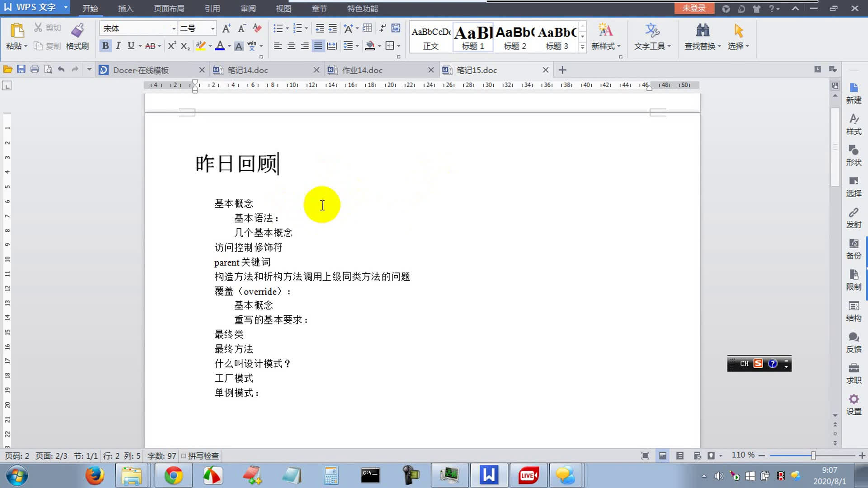
Task: Open Firefox from the taskbar
Action: [x=94, y=476]
